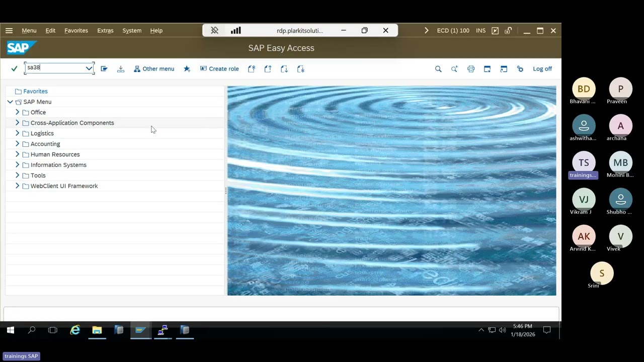The width and height of the screenshot is (644, 362).
Task: Open the command field history dropdown arrow
Action: (89, 68)
